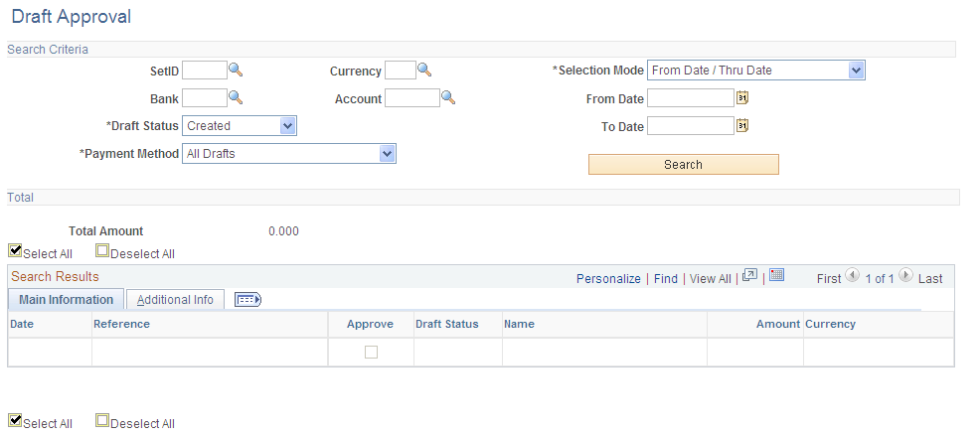Expand the Selection Mode dropdown

(856, 70)
